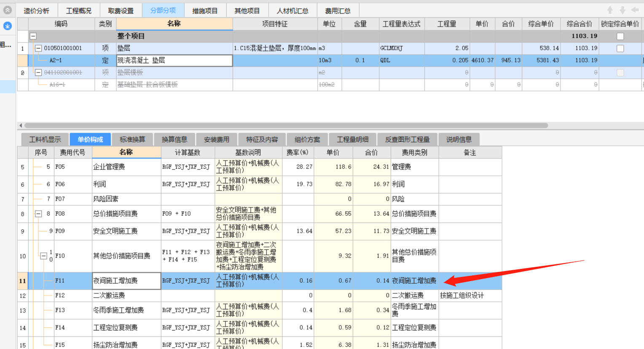
Task: Open the 反查图形工程量 lower tab
Action: (x=408, y=140)
